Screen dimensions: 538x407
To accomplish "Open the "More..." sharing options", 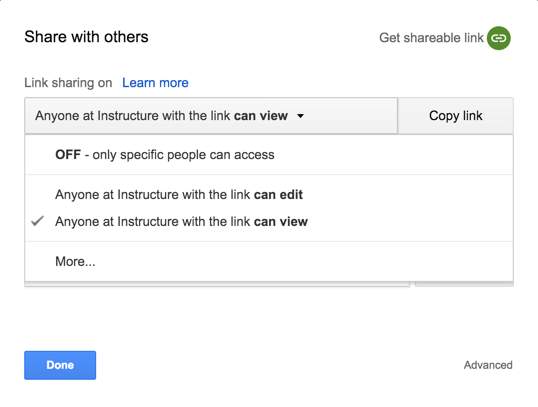I will (x=269, y=261).
